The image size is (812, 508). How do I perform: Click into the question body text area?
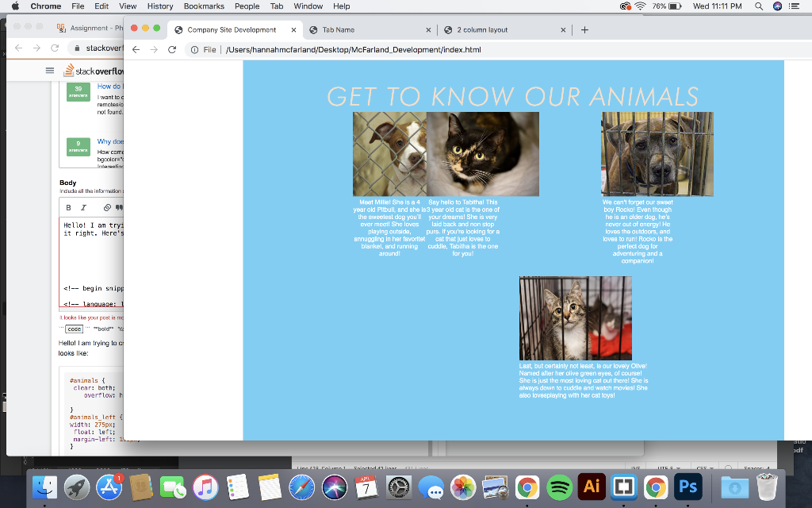pyautogui.click(x=92, y=262)
